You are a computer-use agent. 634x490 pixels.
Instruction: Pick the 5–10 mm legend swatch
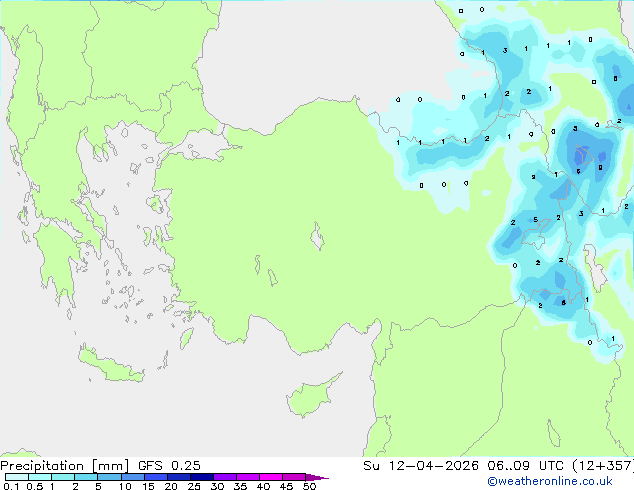click(x=109, y=477)
